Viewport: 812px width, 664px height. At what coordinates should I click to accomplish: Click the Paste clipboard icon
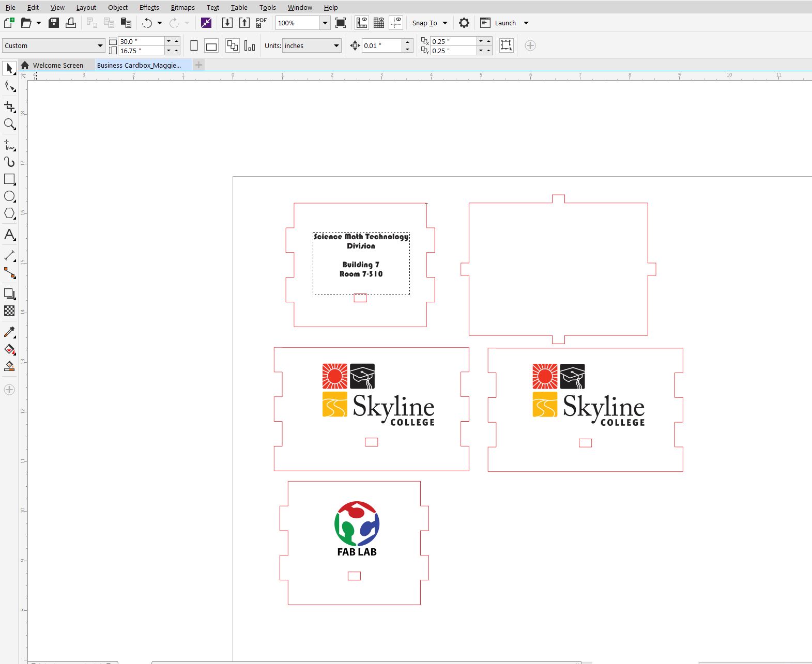(x=126, y=23)
